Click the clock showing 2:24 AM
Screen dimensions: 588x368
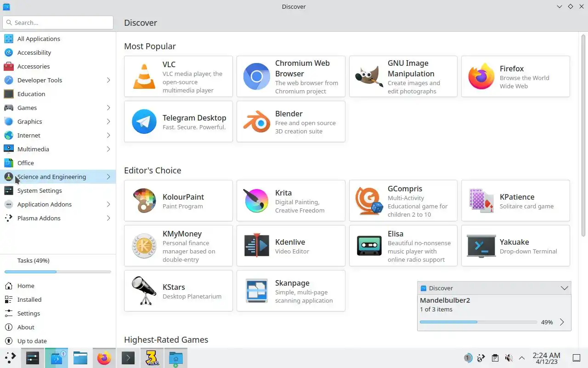coord(546,358)
